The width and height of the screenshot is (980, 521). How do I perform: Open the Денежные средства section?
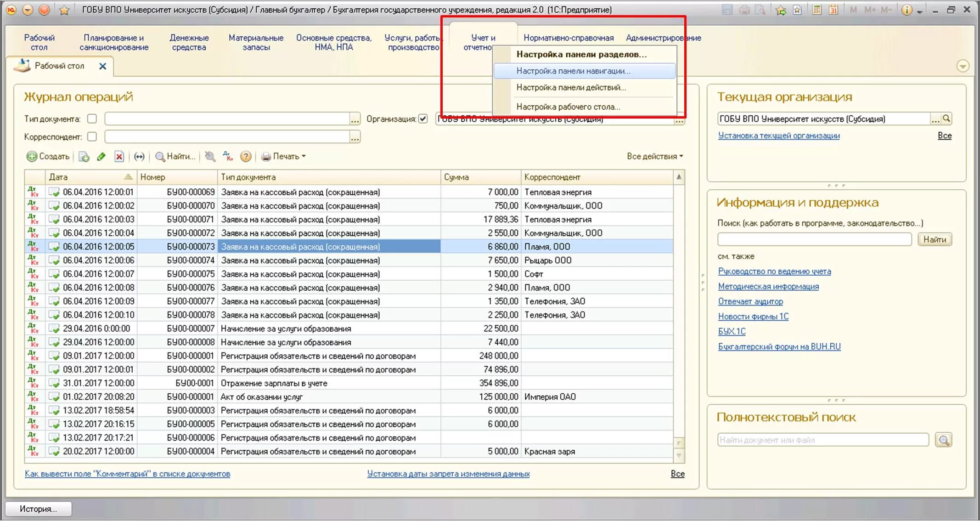[x=189, y=42]
